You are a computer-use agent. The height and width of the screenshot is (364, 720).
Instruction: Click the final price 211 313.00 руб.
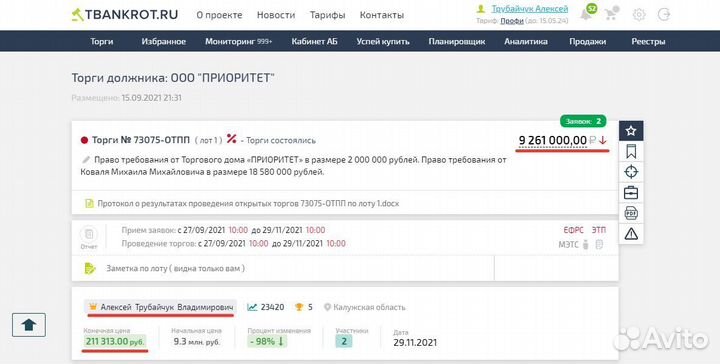coord(115,342)
